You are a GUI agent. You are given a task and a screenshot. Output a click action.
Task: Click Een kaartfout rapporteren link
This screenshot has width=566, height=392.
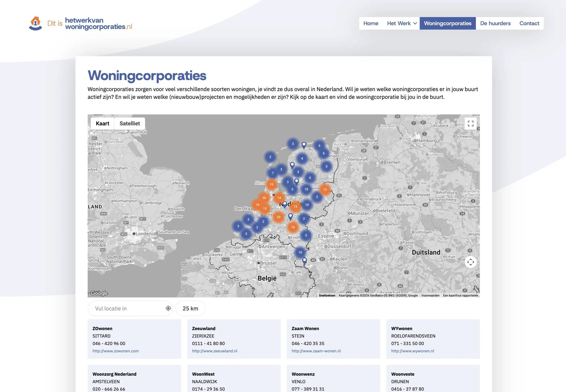pyautogui.click(x=460, y=295)
